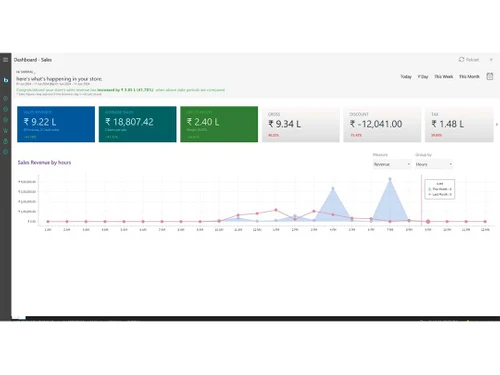The width and height of the screenshot is (500, 375).
Task: Open the shopping cart sidebar icon
Action: point(5,130)
